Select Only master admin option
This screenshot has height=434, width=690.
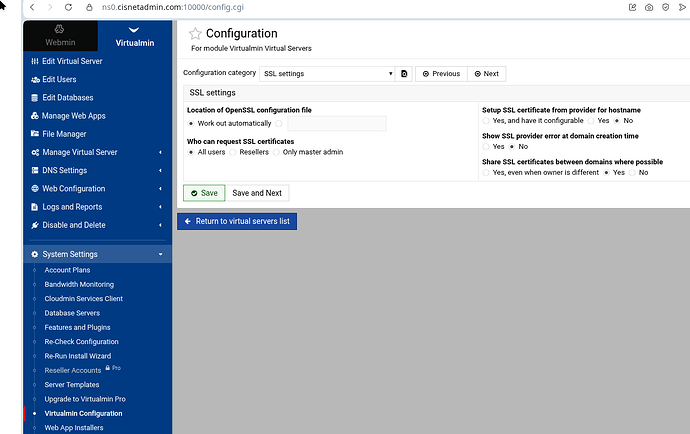pyautogui.click(x=276, y=152)
